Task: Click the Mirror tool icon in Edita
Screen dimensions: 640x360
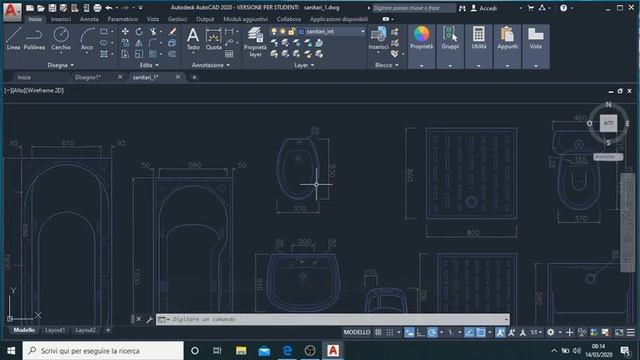Action: (139, 42)
